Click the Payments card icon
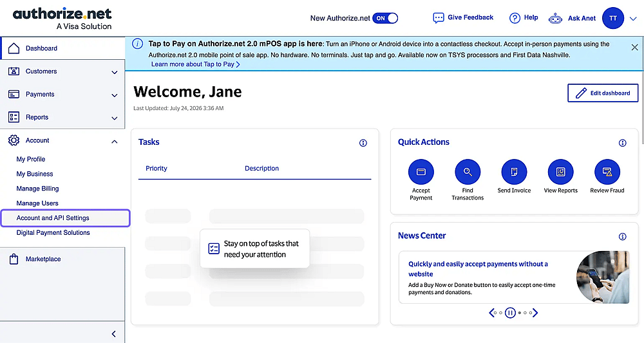 click(x=14, y=95)
